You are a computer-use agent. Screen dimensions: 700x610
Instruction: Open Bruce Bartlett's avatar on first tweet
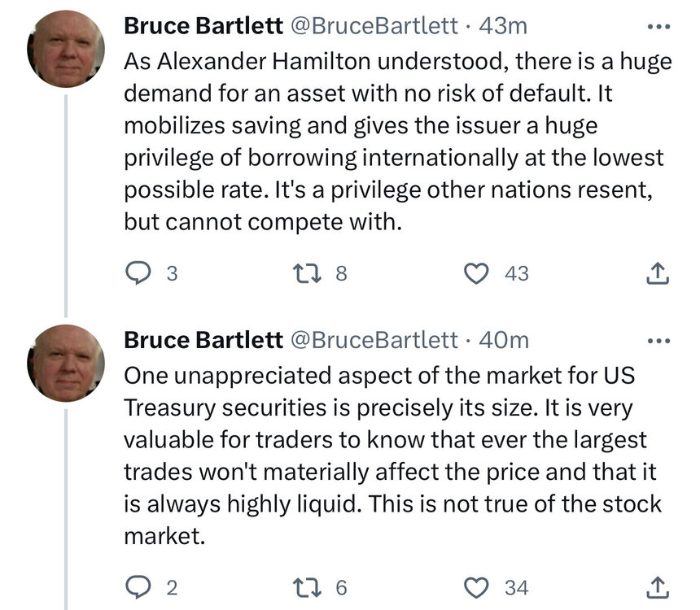66,49
